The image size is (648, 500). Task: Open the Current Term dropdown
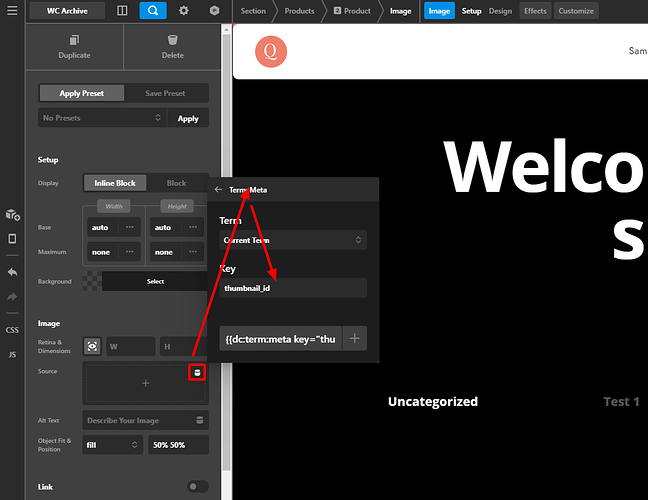(x=293, y=240)
